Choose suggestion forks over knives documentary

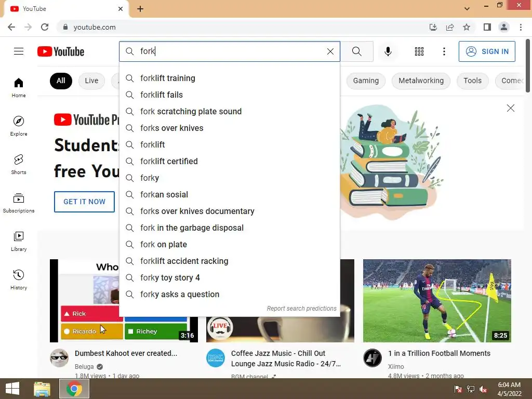230,211
